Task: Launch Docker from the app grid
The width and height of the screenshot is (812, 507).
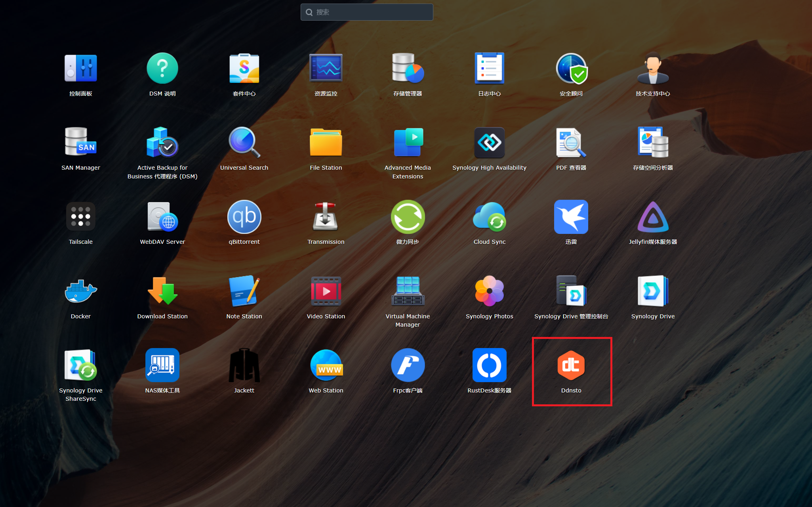Action: click(81, 292)
